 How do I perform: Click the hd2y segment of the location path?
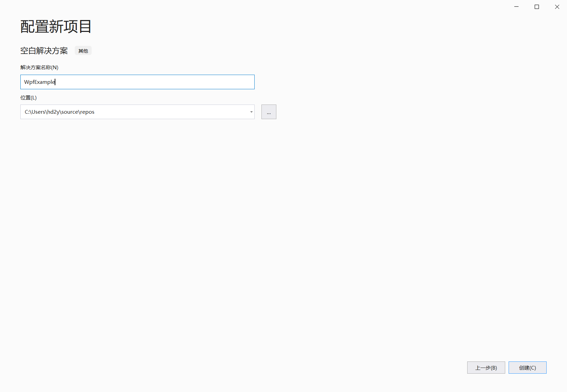pos(53,112)
